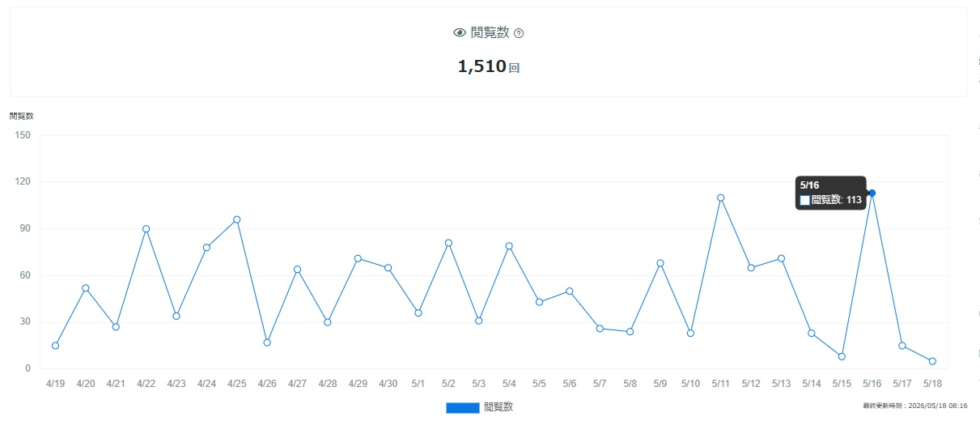Click the 0 y-axis value label
Image resolution: width=980 pixels, height=421 pixels.
point(28,368)
